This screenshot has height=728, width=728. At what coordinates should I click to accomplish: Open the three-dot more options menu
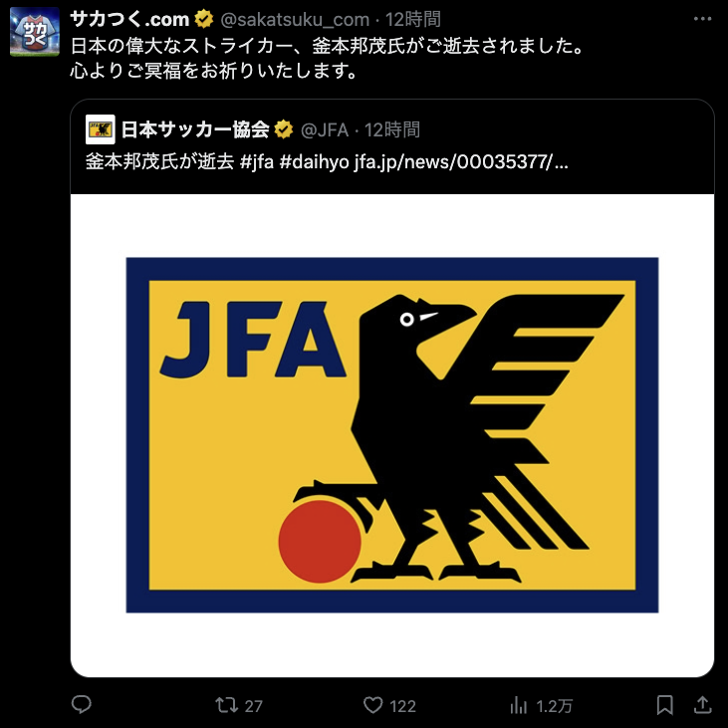pyautogui.click(x=702, y=19)
